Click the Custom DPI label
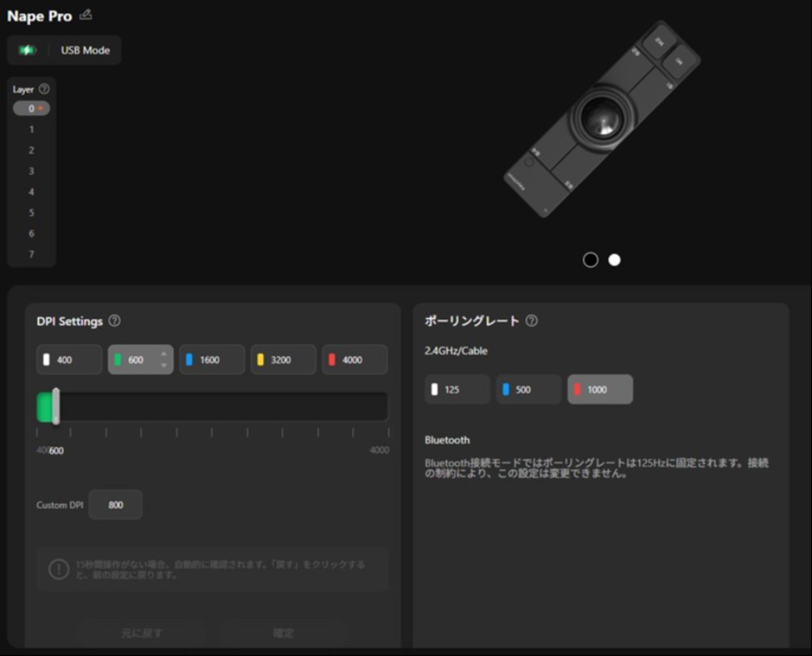 [x=59, y=505]
